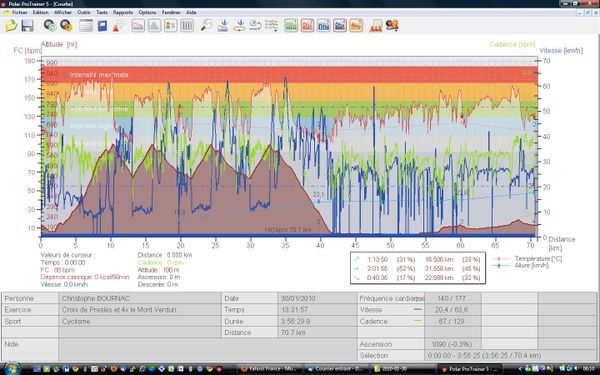
Task: Click the watch with yellow badge icon
Action: pos(66,26)
